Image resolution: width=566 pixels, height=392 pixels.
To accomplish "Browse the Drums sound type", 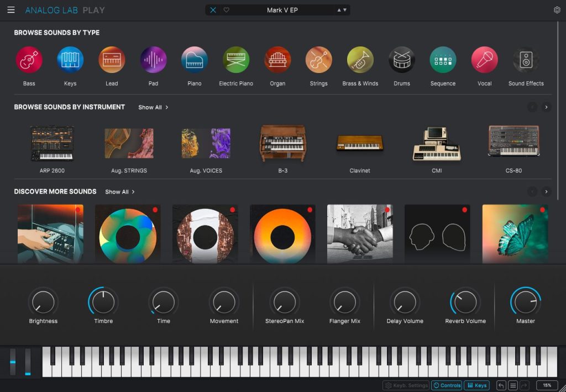I will tap(402, 60).
